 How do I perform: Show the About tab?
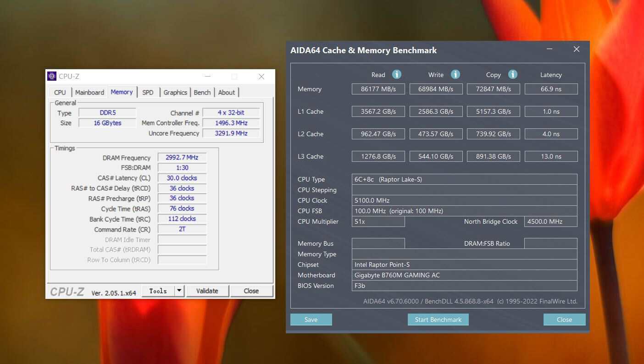(x=226, y=92)
